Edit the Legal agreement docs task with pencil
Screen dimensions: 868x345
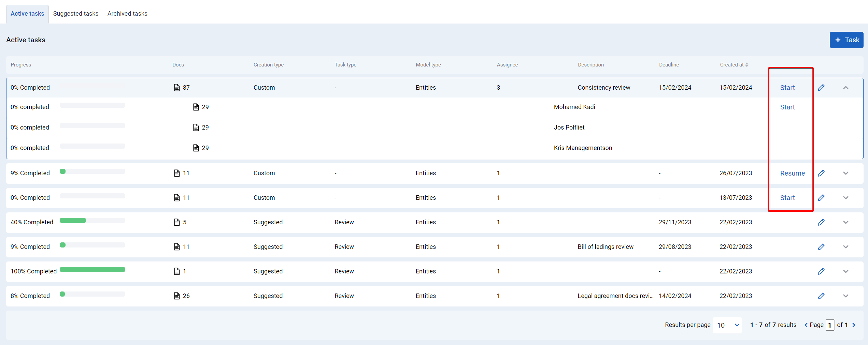tap(821, 296)
